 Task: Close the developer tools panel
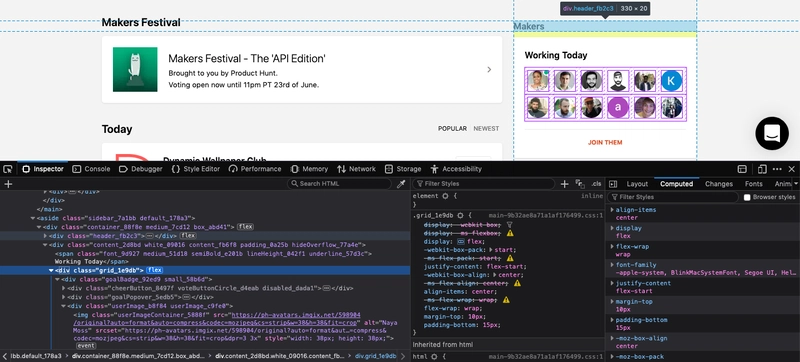click(x=791, y=169)
